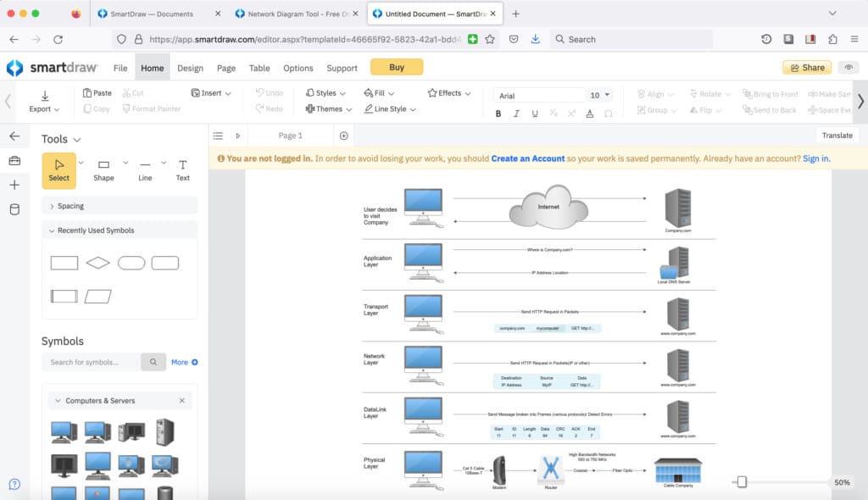
Task: Click the Share button
Action: (x=807, y=68)
